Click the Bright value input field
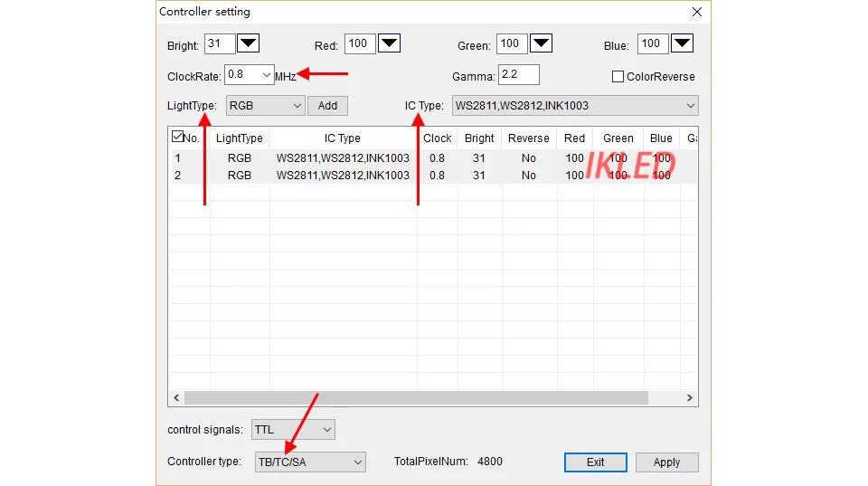868x486 pixels. 220,43
